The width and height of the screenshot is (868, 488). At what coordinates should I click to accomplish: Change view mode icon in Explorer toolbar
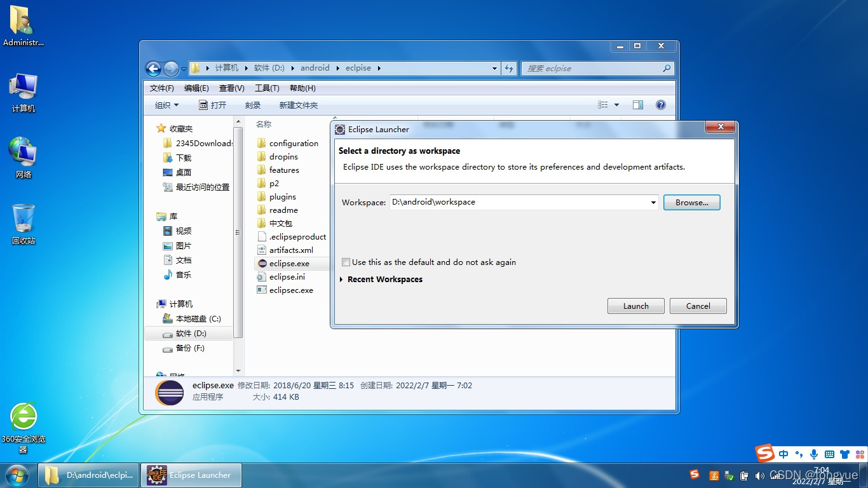coord(603,105)
